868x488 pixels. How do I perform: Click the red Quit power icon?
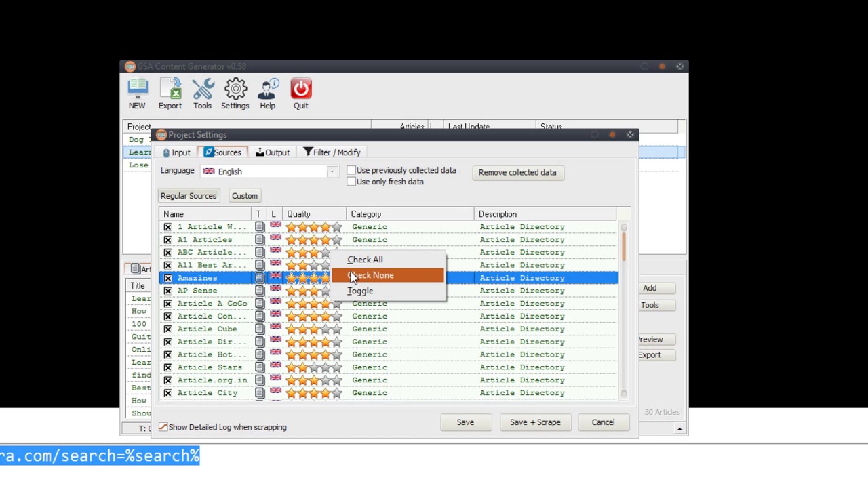300,94
